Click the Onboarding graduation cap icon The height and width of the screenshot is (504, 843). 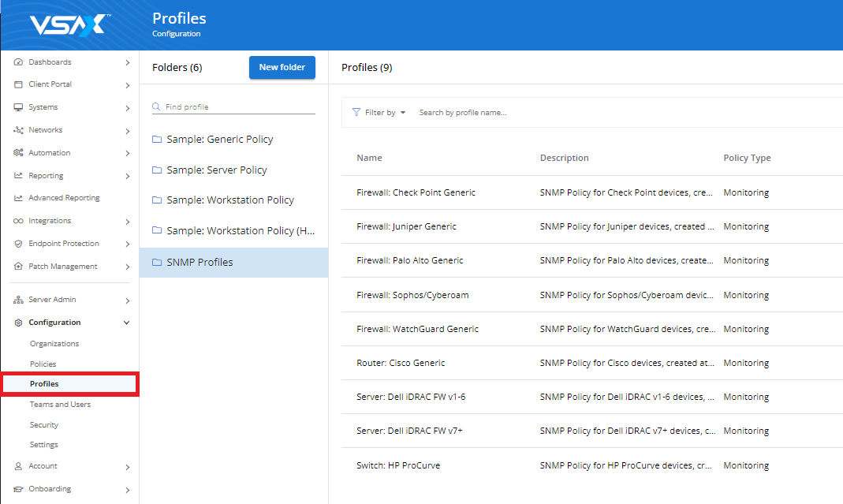click(x=18, y=489)
